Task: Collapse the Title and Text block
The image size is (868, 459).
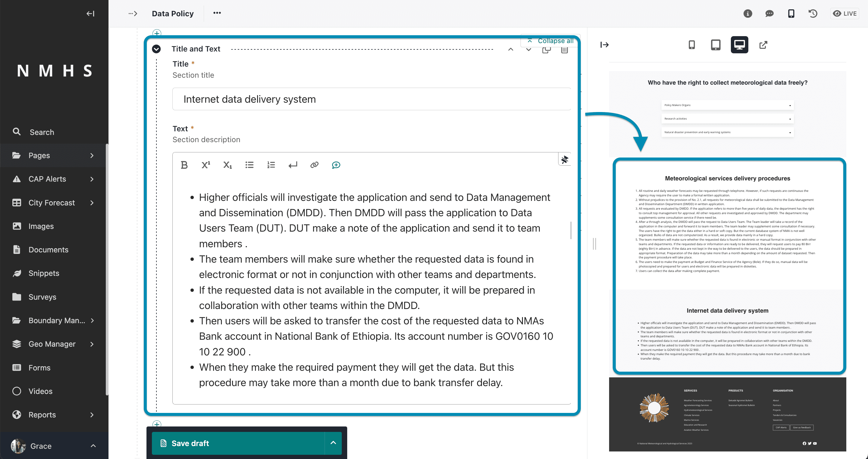Action: (156, 49)
